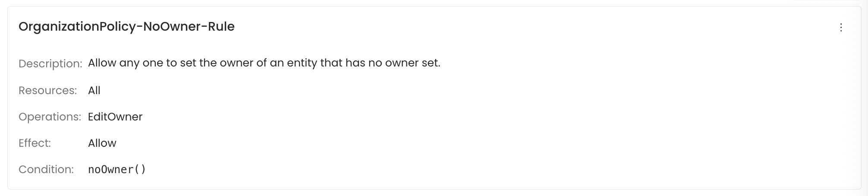
Task: Click the Resources label
Action: coord(47,91)
